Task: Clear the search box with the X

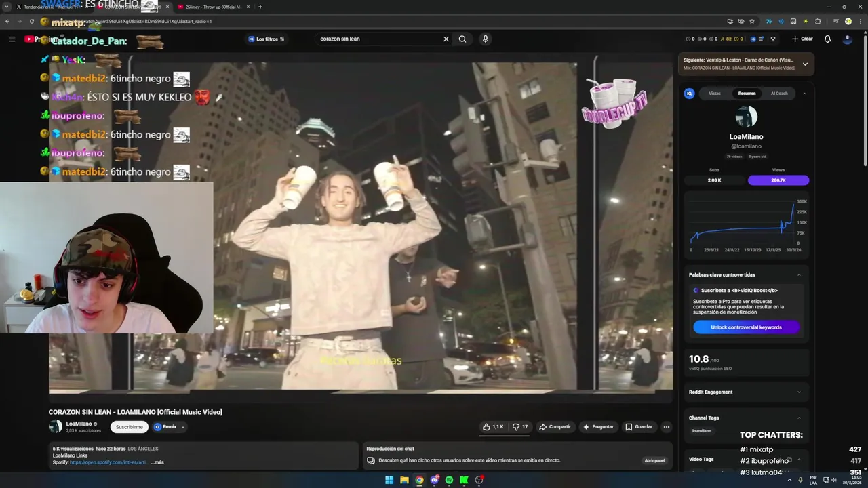Action: (x=446, y=39)
